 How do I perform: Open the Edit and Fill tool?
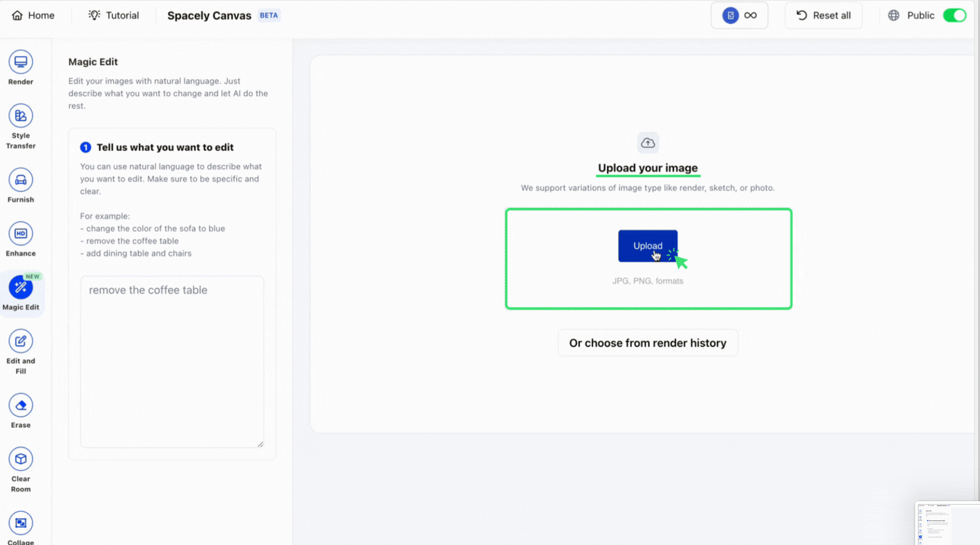point(21,341)
